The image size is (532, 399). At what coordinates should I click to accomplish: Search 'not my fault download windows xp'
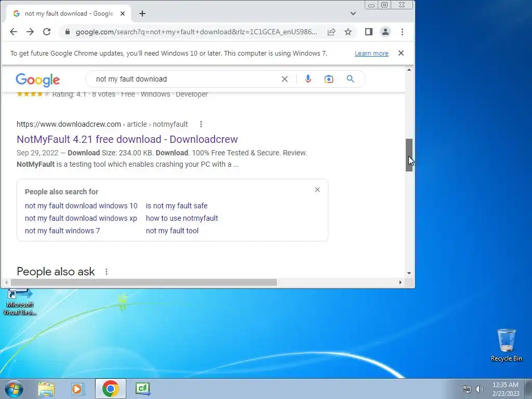(x=81, y=218)
